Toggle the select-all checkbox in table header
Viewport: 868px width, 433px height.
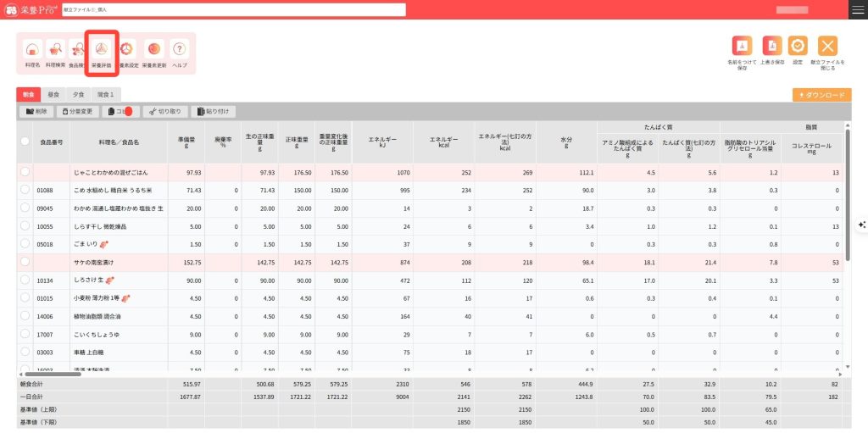pyautogui.click(x=25, y=142)
